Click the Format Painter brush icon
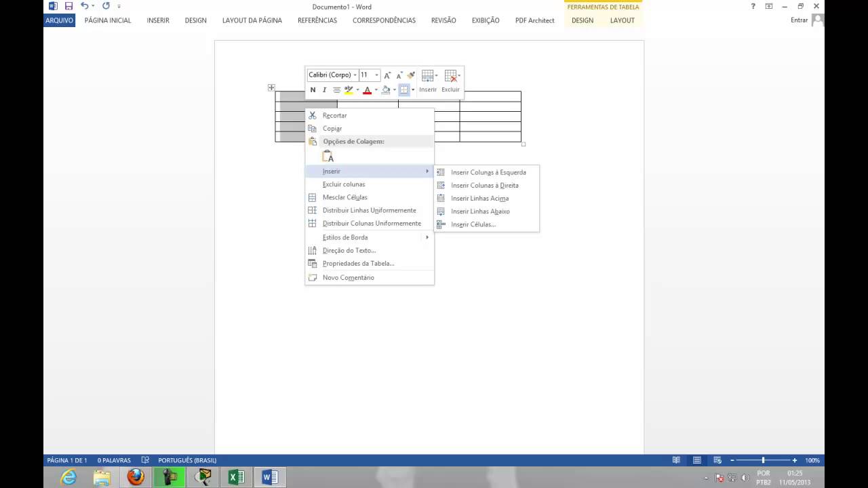The image size is (868, 488). point(411,75)
